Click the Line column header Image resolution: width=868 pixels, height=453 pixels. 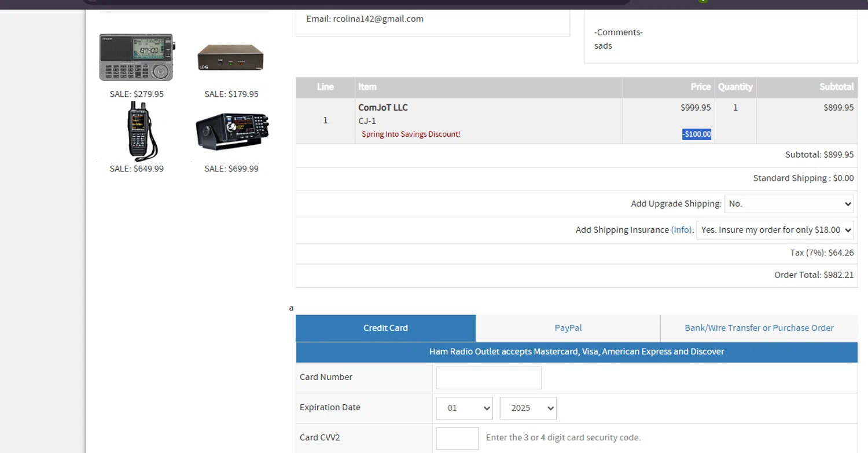325,87
